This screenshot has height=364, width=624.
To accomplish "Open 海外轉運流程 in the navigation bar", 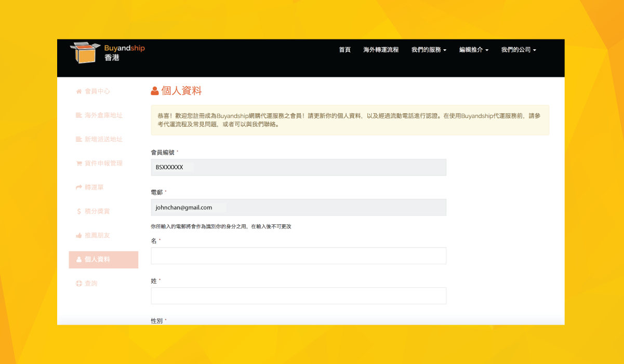I will coord(381,50).
